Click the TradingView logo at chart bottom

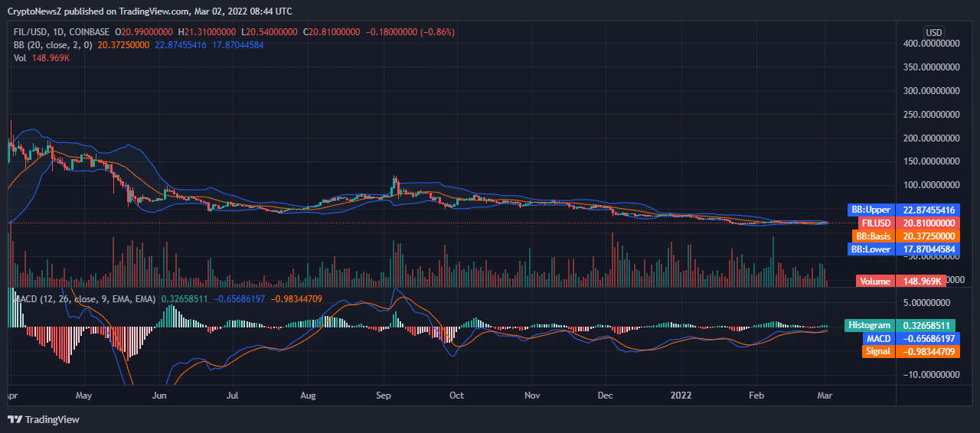pos(44,419)
